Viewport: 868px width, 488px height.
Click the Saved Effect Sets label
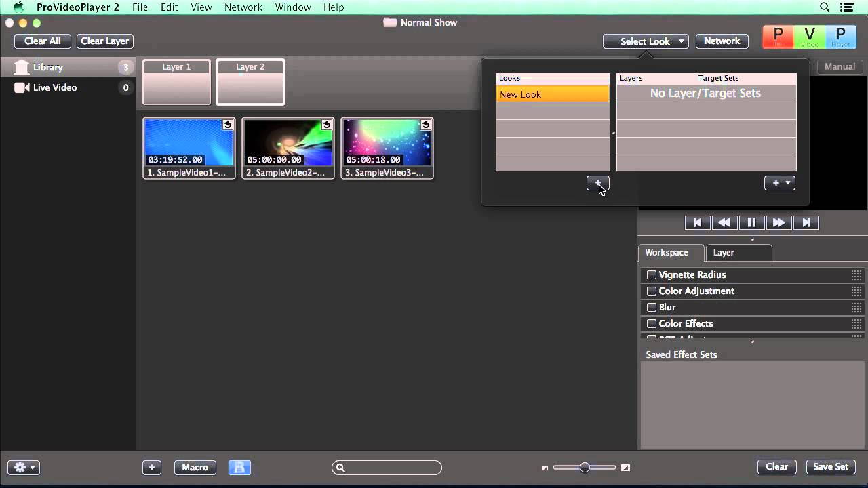click(681, 354)
